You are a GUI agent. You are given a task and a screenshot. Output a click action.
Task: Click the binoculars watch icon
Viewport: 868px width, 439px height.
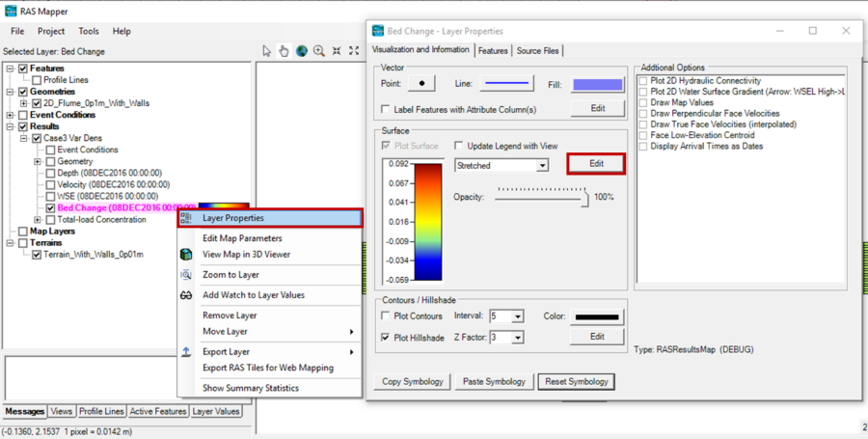186,295
